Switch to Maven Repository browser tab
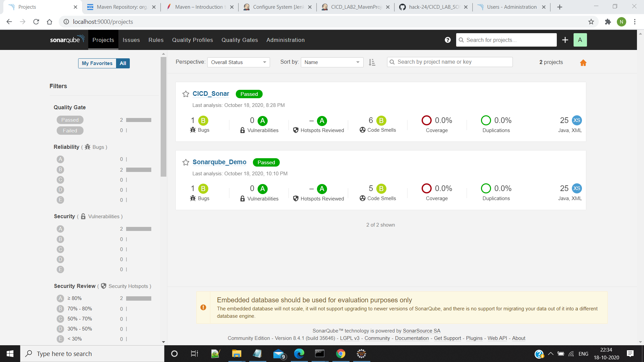This screenshot has width=644, height=362. pos(121,7)
